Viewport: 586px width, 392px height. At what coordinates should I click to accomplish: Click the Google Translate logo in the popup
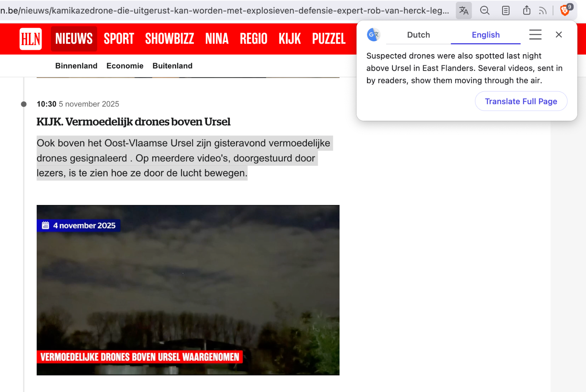[x=374, y=34]
